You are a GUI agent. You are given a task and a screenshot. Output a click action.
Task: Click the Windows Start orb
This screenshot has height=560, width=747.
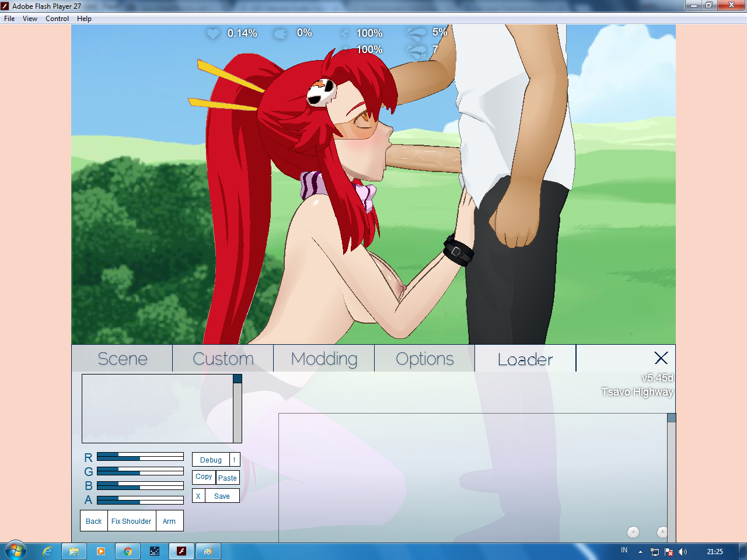[15, 551]
